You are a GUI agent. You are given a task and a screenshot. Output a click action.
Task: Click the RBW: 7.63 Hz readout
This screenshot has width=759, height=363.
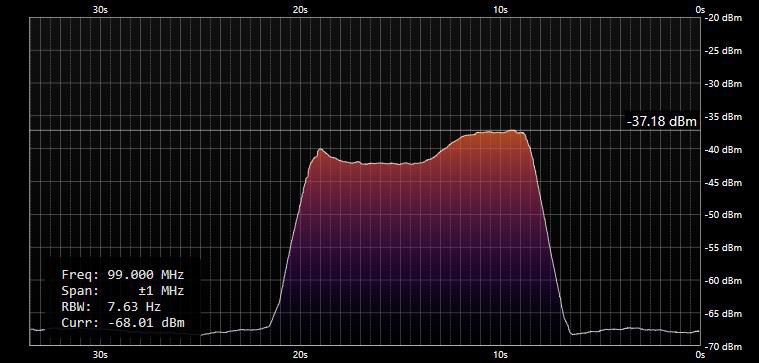pos(111,306)
